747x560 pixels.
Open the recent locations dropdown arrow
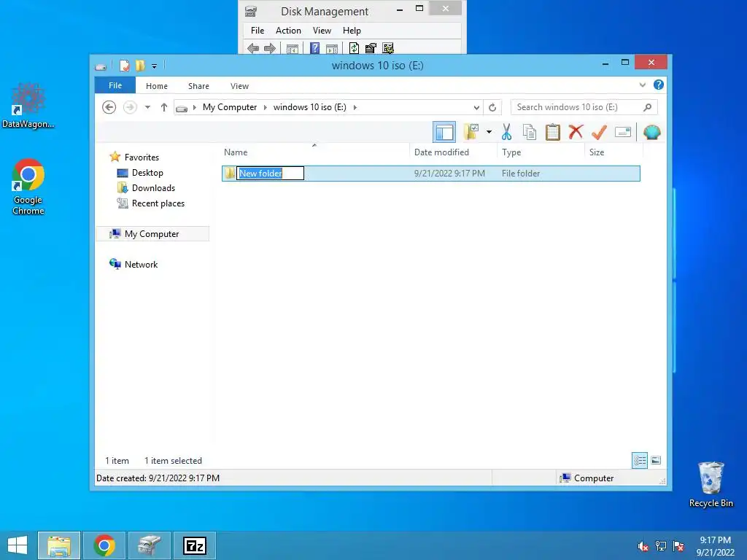[x=147, y=107]
